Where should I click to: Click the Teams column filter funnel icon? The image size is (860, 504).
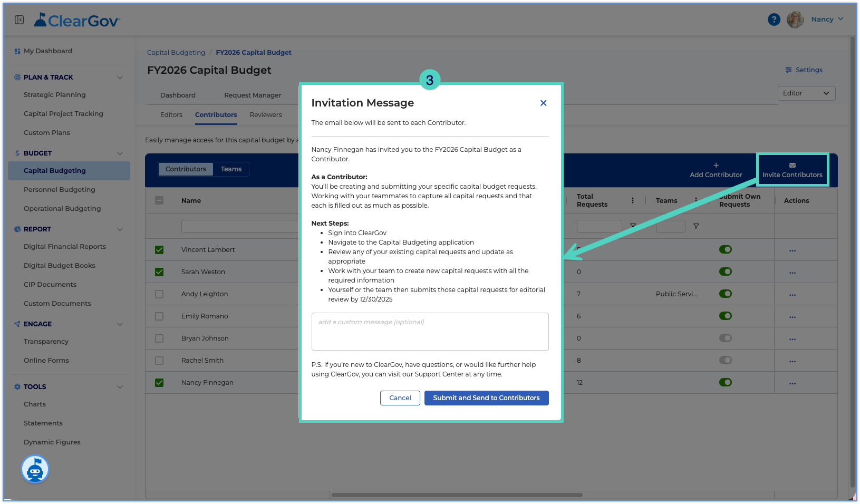point(696,226)
